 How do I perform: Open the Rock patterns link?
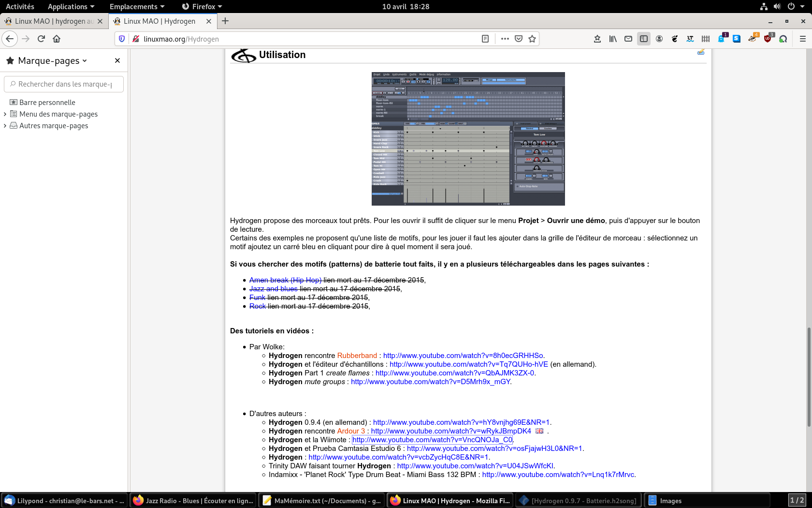258,306
